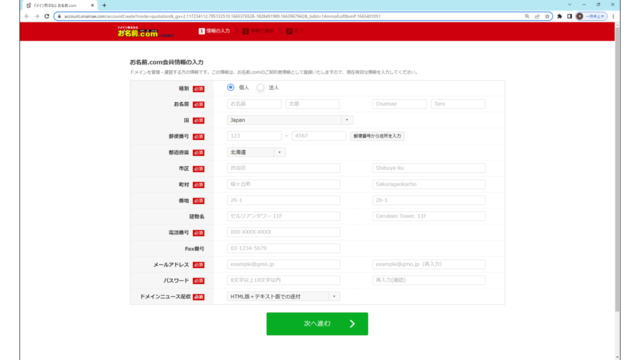Click the Japanese first name field 太郎
This screenshot has height=360, width=640.
tap(313, 104)
